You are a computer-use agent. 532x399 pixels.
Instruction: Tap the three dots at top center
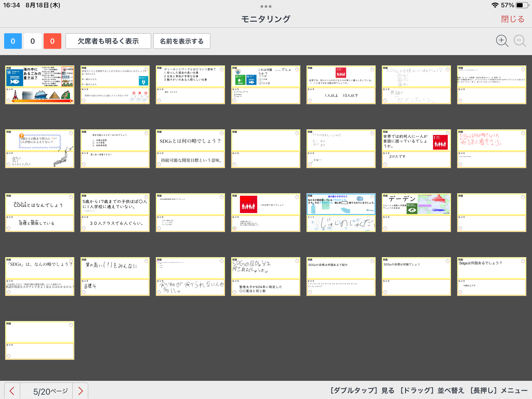pos(266,6)
